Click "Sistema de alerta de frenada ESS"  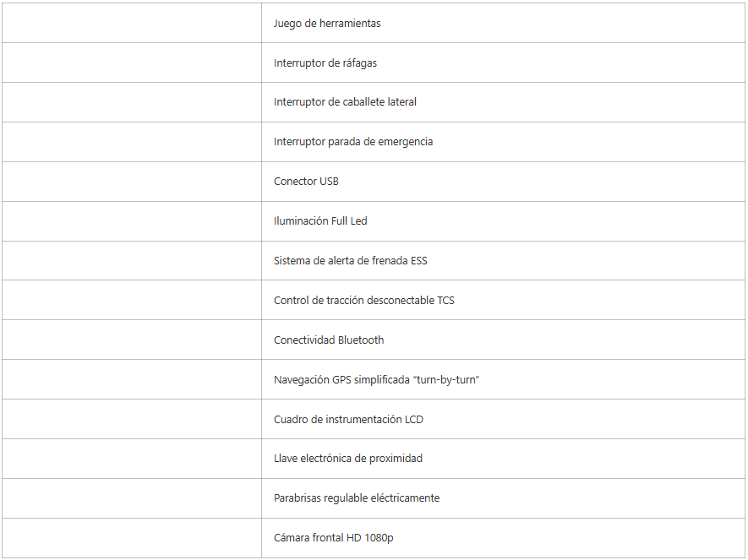click(351, 261)
